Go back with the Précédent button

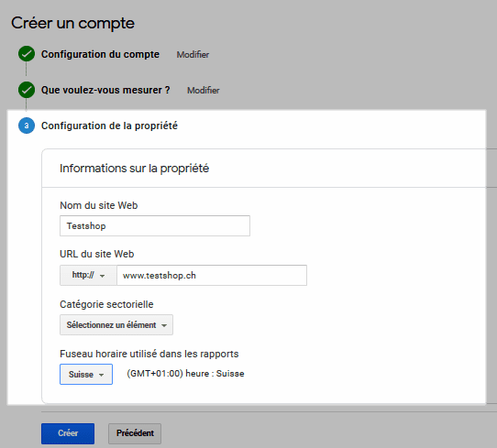pyautogui.click(x=135, y=433)
